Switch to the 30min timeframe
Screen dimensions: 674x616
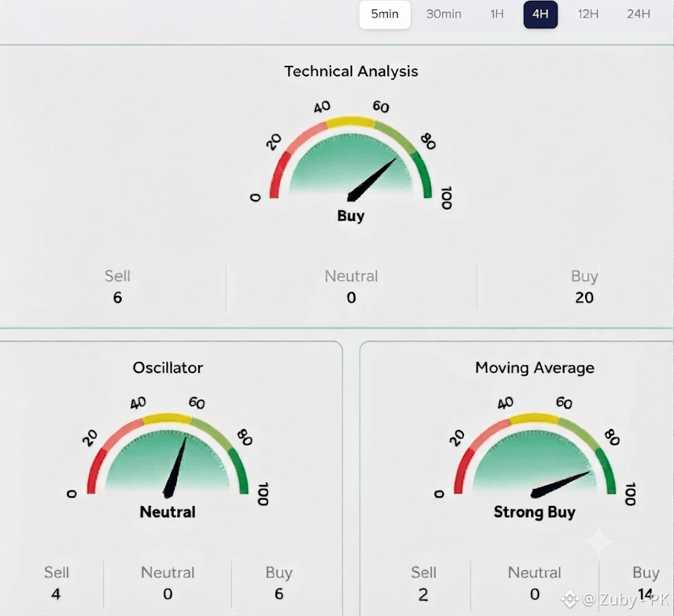coord(444,14)
